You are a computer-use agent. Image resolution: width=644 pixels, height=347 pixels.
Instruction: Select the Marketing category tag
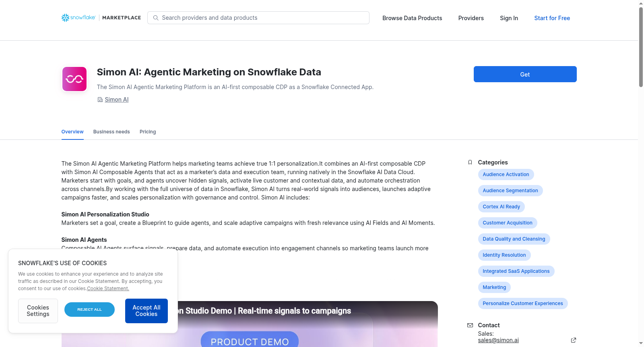(494, 287)
